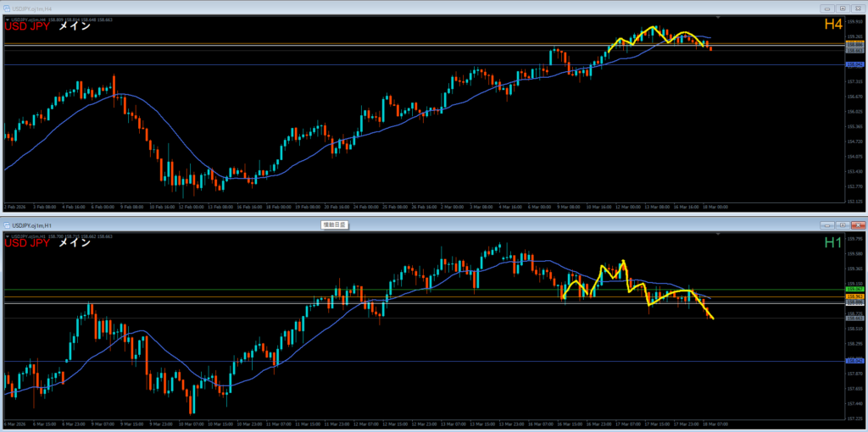Click the H4 chart window title icon

point(7,8)
